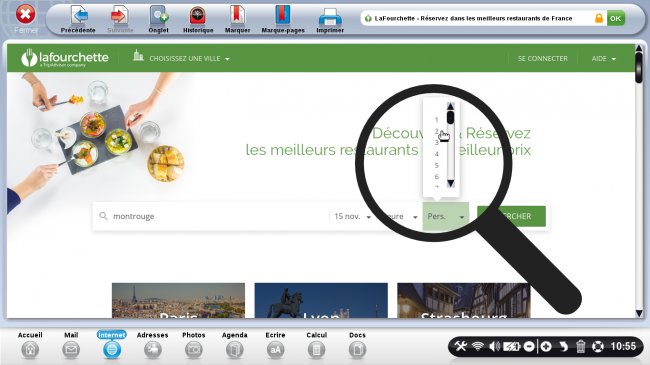This screenshot has width=650, height=365.
Task: Select 2 persons in the list
Action: [x=437, y=131]
